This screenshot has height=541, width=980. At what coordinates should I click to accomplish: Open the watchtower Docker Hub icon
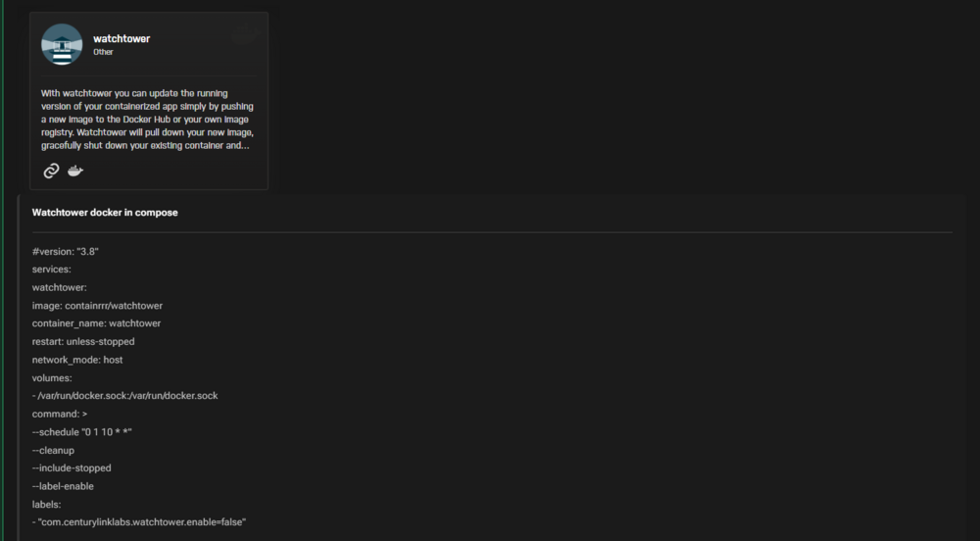pyautogui.click(x=75, y=172)
